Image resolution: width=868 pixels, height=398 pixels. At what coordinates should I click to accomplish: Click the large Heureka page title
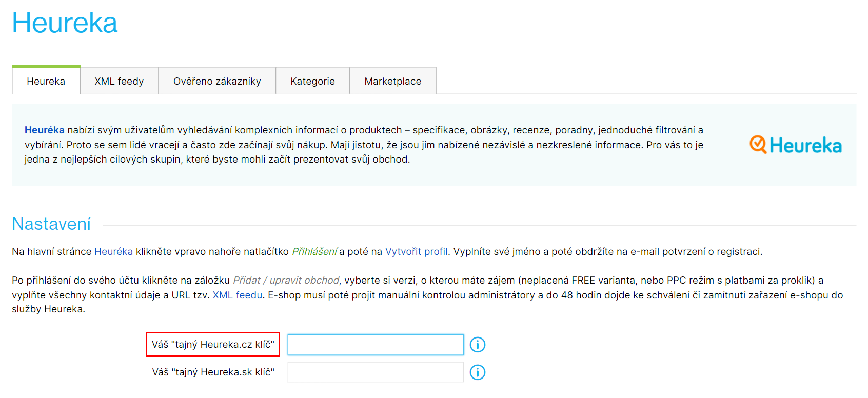65,23
